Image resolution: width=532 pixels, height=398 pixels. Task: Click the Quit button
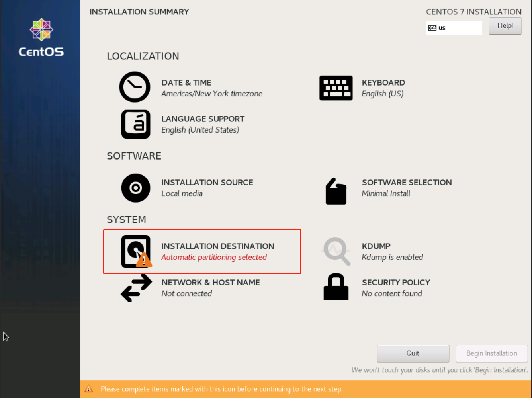click(x=413, y=353)
